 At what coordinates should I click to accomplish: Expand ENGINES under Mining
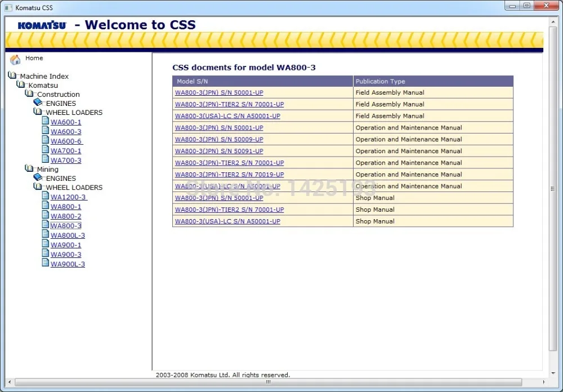click(x=38, y=177)
